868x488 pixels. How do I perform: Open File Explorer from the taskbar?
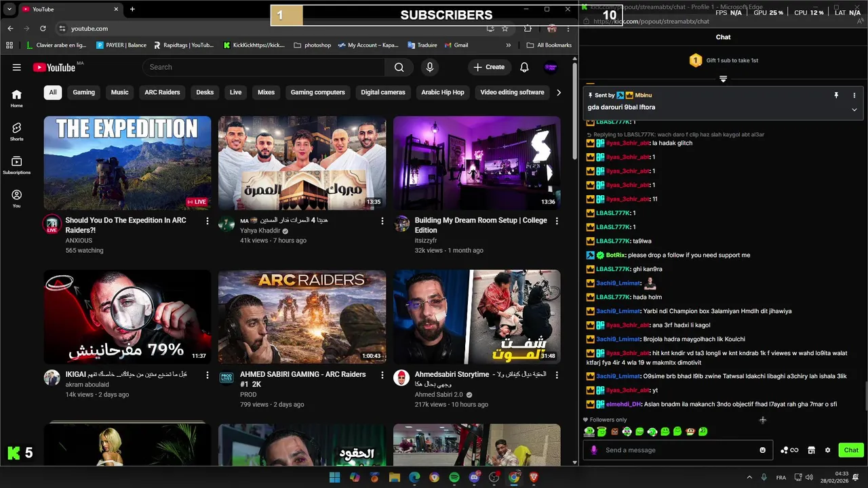click(x=395, y=477)
